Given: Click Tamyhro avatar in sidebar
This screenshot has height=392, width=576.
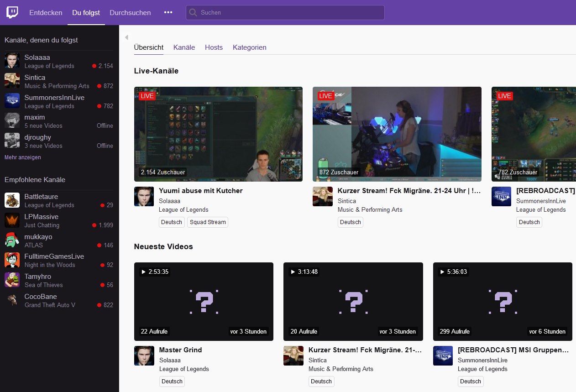Looking at the screenshot, I should click(x=12, y=280).
